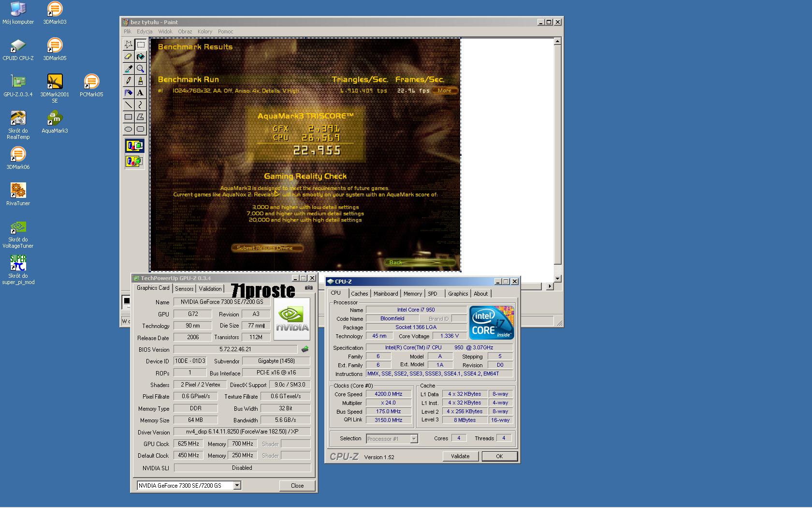The image size is (812, 508).
Task: Choose the Eraser tool in Paint
Action: 128,57
